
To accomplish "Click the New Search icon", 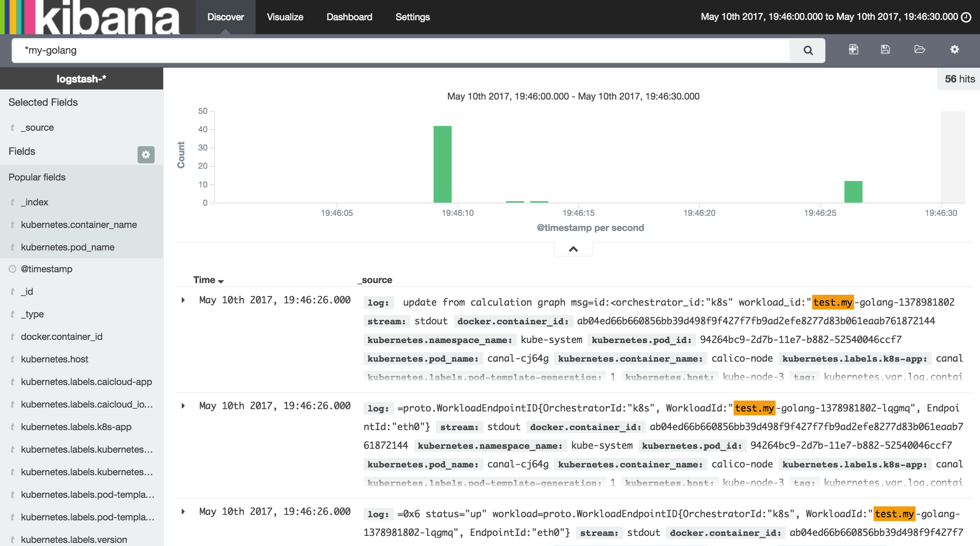I will 853,49.
